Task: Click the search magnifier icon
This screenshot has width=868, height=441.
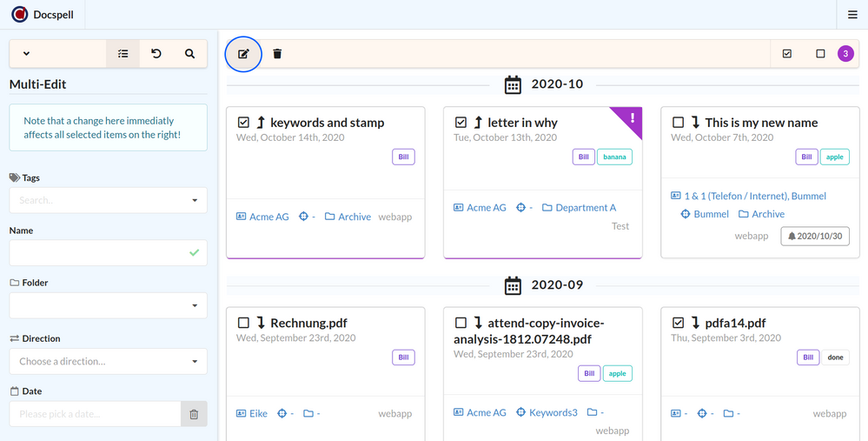Action: coord(189,54)
